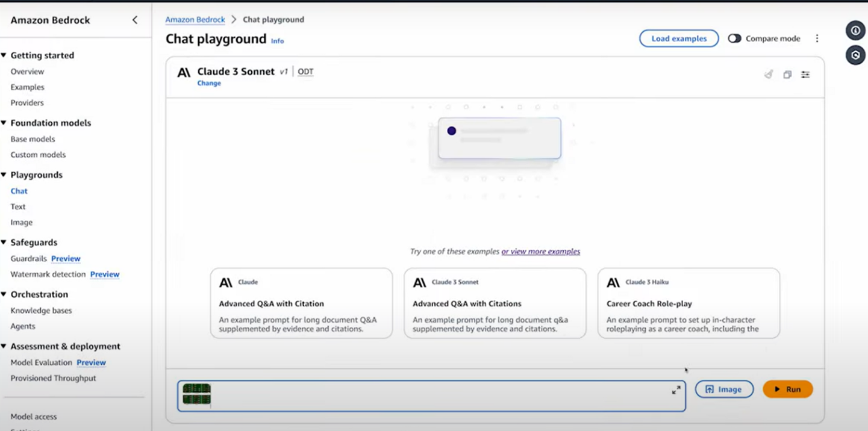This screenshot has width=868, height=431.
Task: Select the Image playground
Action: pyautogui.click(x=22, y=222)
